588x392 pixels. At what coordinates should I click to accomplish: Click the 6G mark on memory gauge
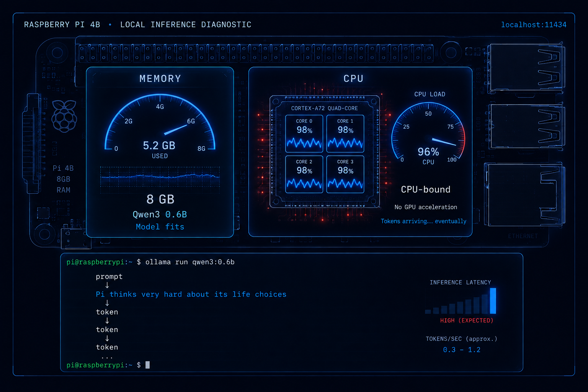(191, 121)
